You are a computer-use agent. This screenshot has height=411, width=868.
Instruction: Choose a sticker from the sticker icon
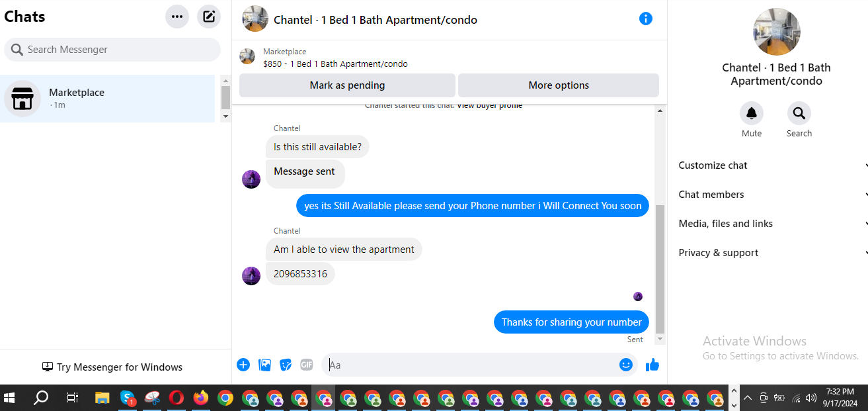coord(286,365)
